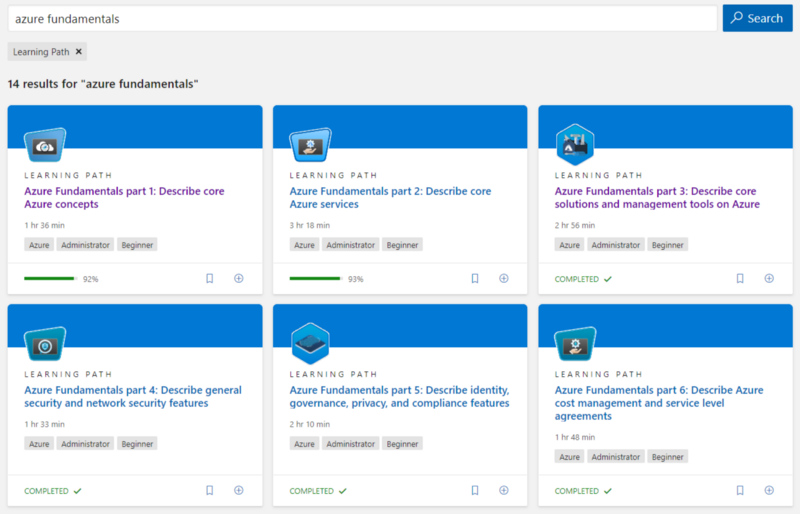Click the Administrator tag on part 5 card
Screen dimensions: 800x514
(351, 444)
